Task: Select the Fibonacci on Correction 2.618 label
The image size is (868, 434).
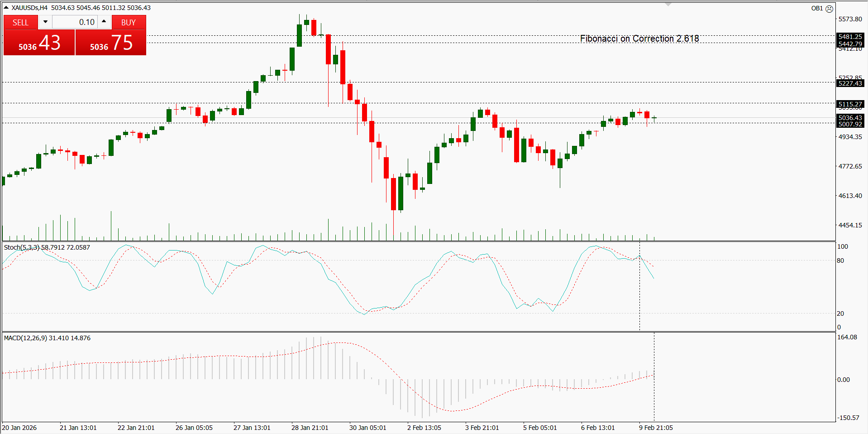Action: [x=639, y=39]
